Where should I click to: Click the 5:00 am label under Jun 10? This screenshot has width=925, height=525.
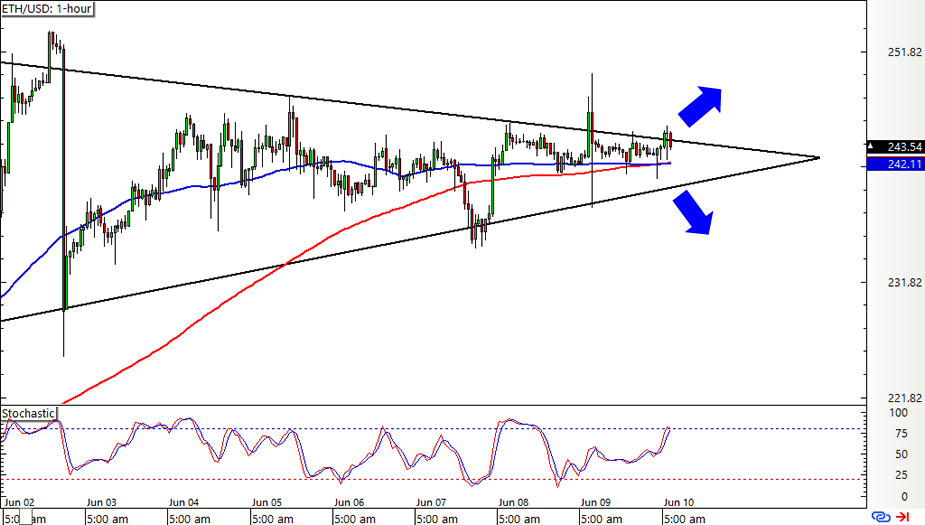pos(684,519)
